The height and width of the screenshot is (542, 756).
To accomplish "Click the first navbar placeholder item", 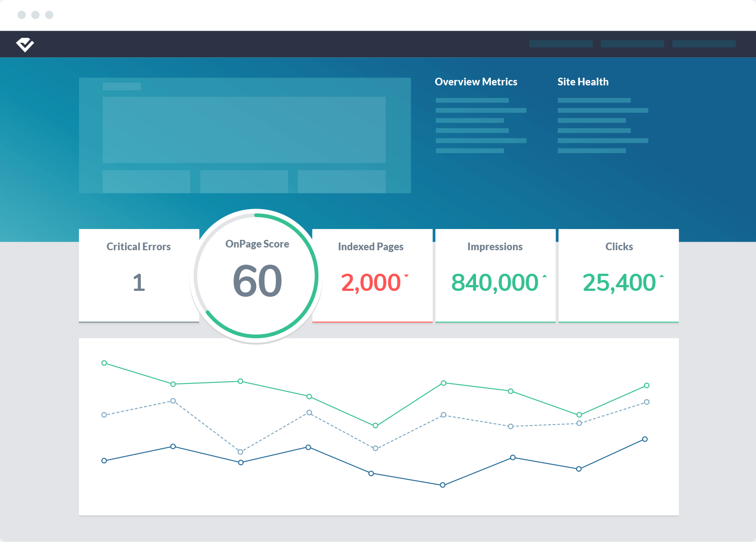I will (x=561, y=44).
